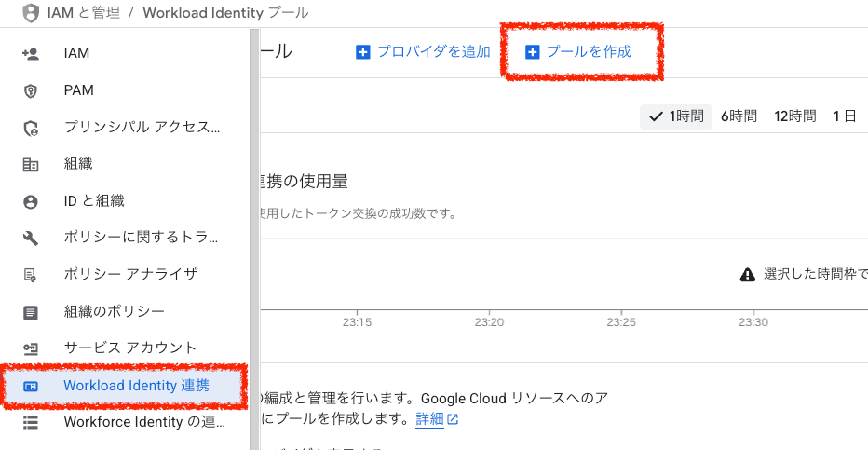
Task: Click the 23:25 chart axis label
Action: point(621,322)
